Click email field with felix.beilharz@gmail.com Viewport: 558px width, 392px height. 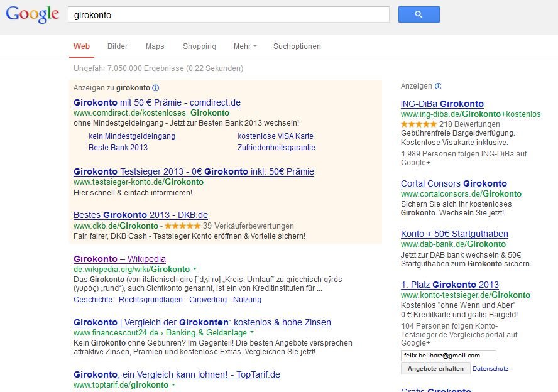[449, 356]
